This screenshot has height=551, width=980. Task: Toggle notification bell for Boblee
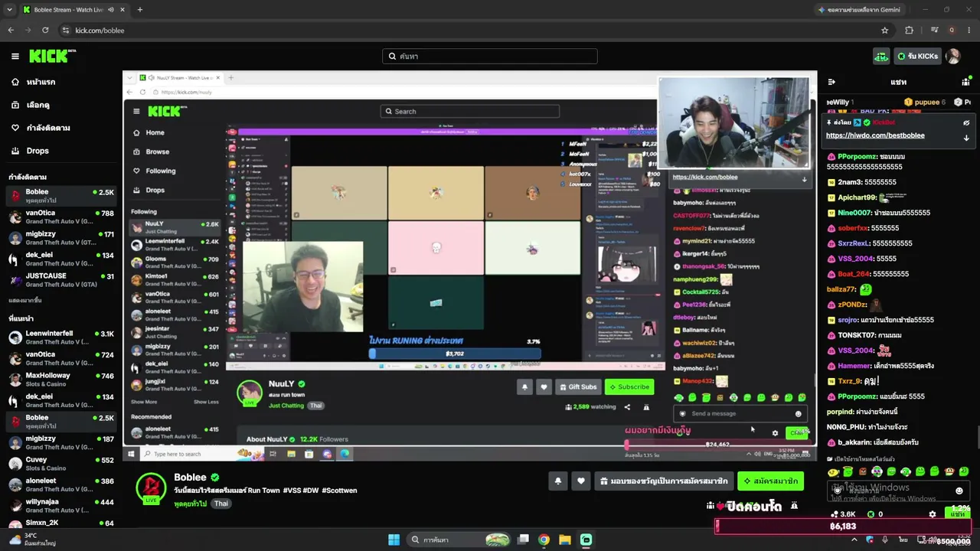pyautogui.click(x=558, y=481)
